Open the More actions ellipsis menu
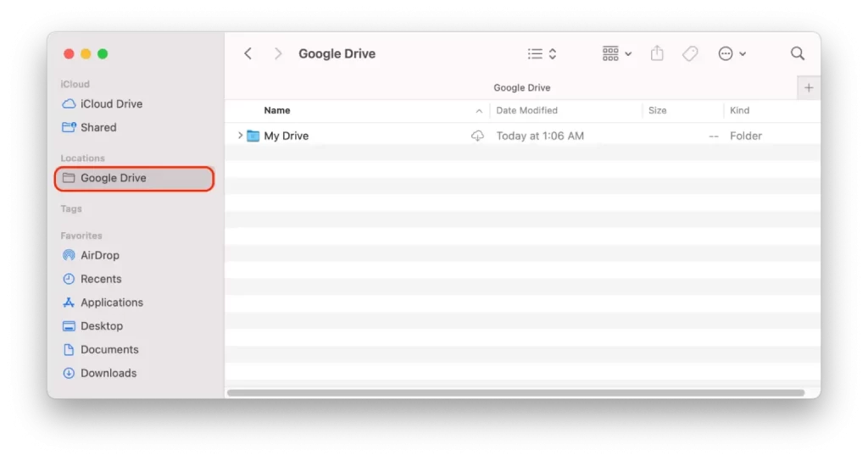 [732, 53]
